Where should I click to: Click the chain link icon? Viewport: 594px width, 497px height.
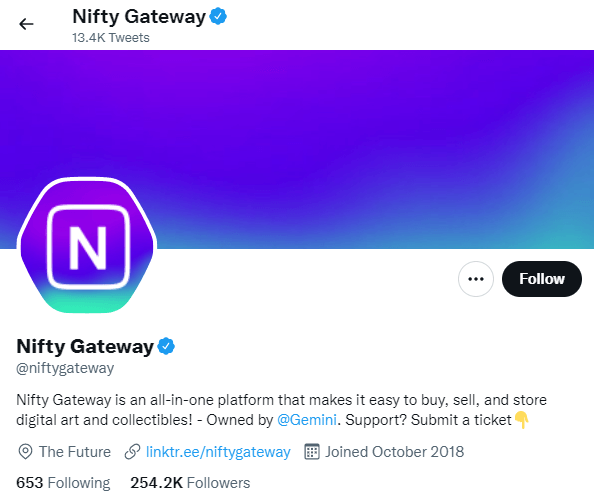133,452
